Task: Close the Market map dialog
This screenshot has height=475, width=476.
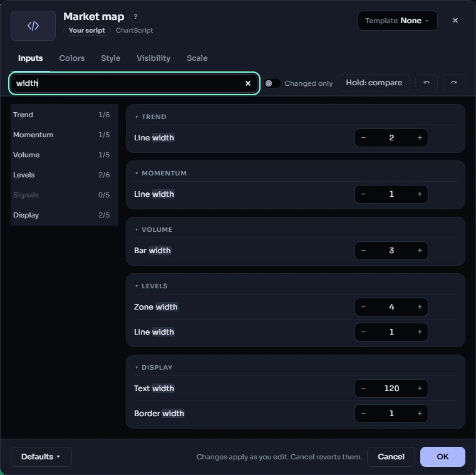Action: (x=455, y=20)
